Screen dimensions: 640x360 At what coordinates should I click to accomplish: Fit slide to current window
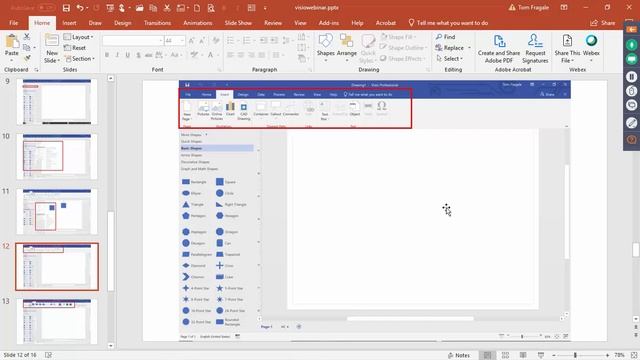634,355
